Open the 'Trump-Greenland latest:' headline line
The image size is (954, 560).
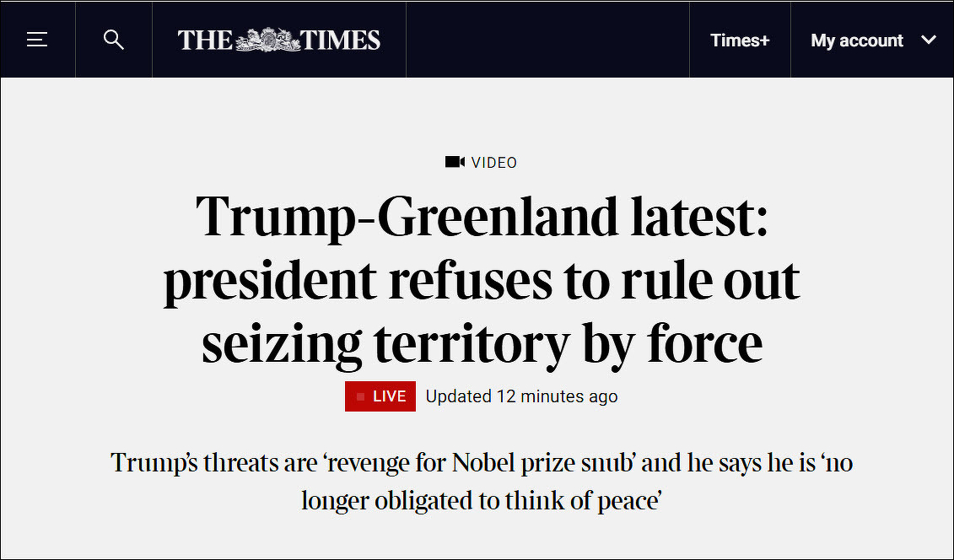tap(482, 217)
